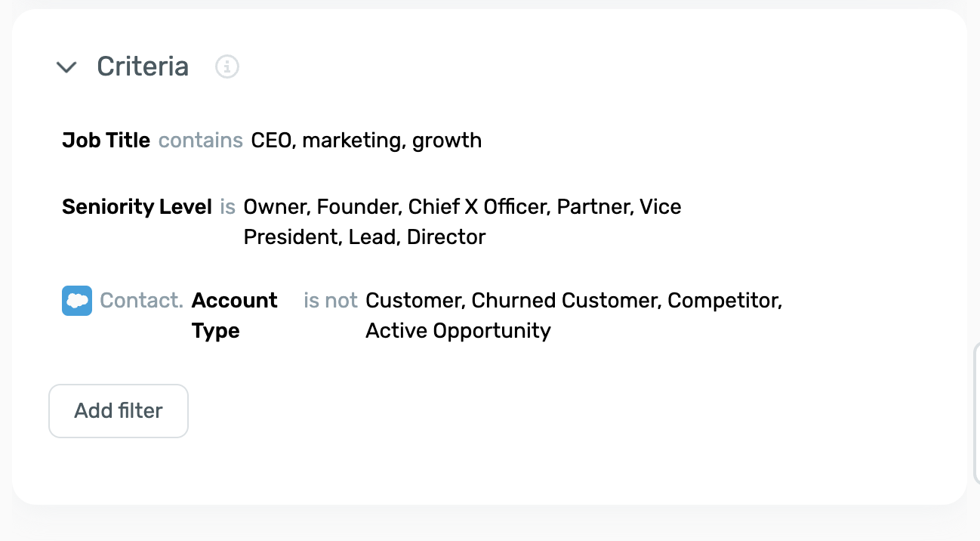
Task: Click "Founder" in the Seniority Level values
Action: (358, 207)
